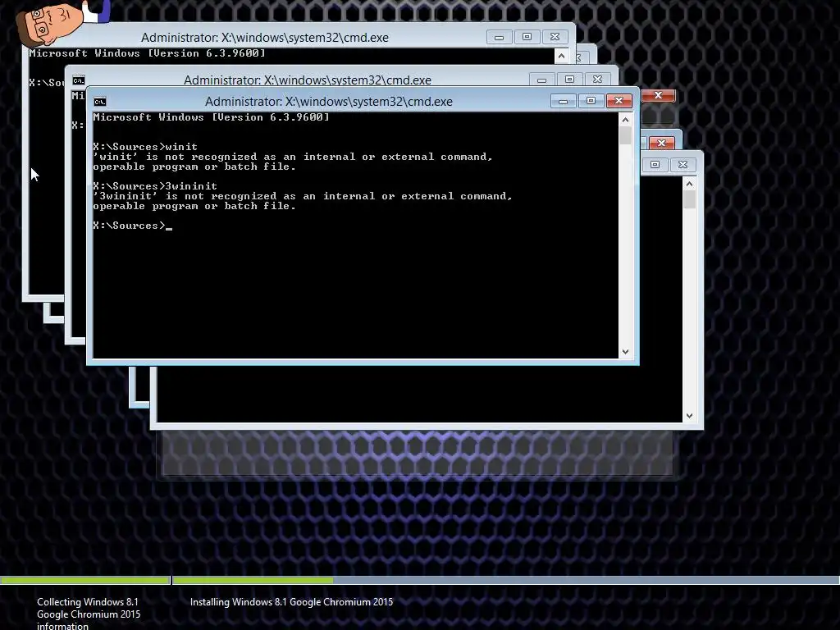The image size is (840, 630).
Task: Click the "Collecting Windows 8.1 Google Chromium 2015 information" label
Action: [89, 614]
